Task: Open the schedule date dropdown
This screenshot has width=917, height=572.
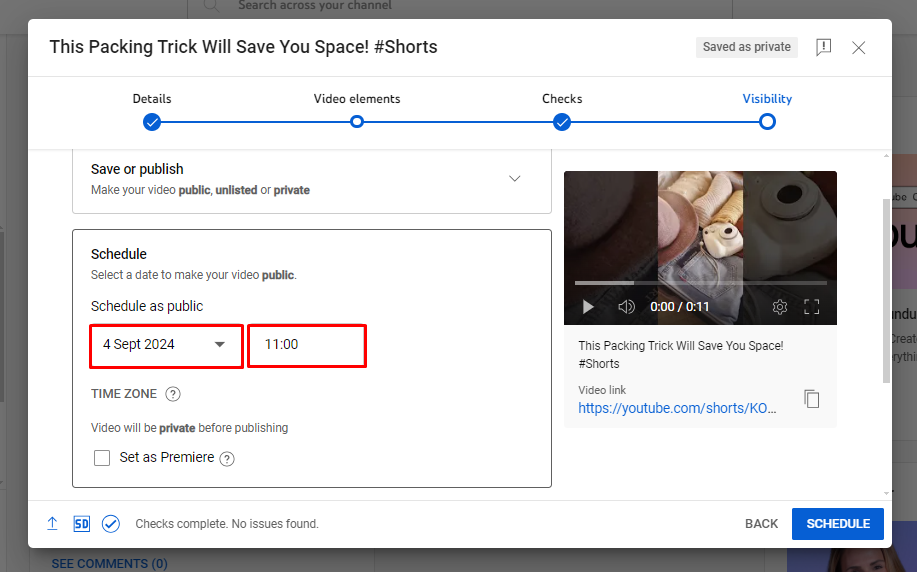Action: [166, 345]
